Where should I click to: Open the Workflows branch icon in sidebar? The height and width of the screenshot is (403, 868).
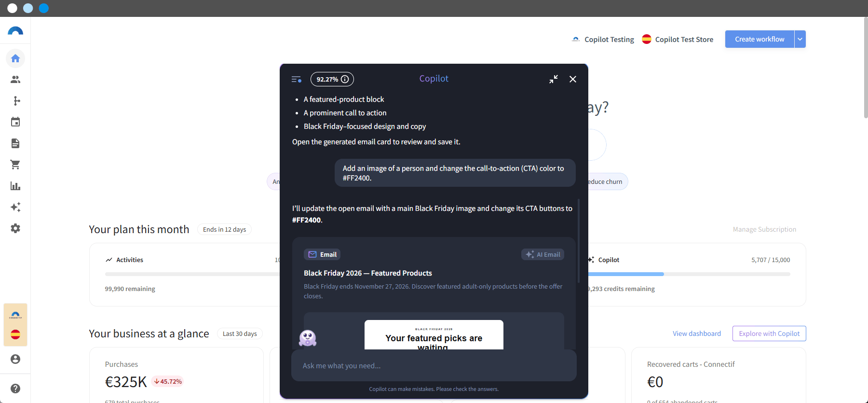tap(15, 101)
